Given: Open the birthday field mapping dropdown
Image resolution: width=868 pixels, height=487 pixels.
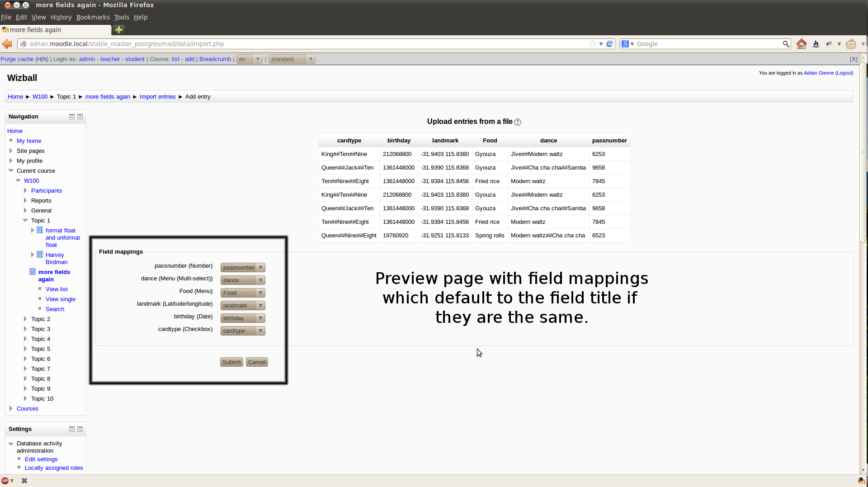Looking at the screenshot, I should tap(243, 318).
